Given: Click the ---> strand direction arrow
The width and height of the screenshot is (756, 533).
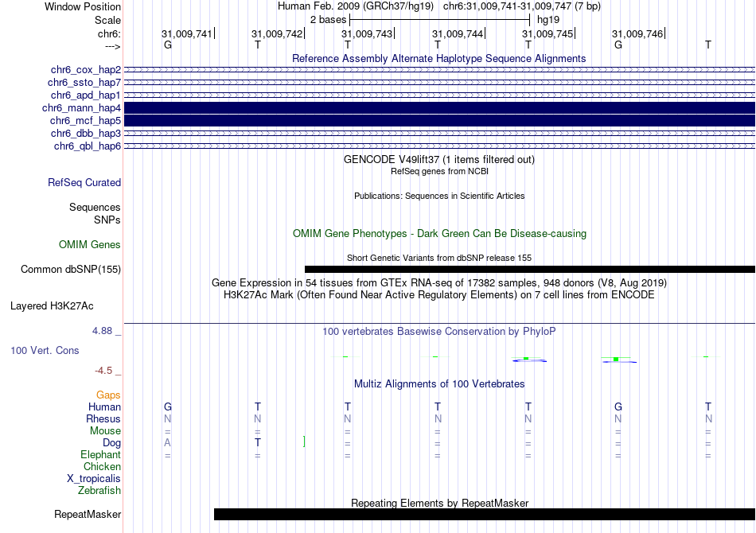Looking at the screenshot, I should (112, 46).
